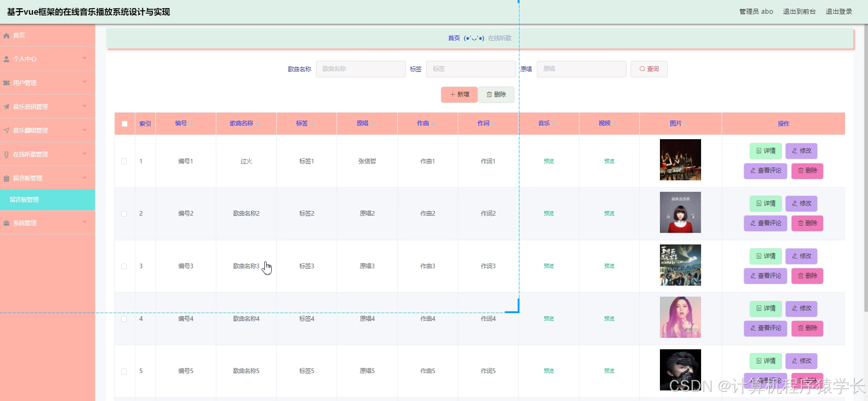868x401 pixels.
Task: Click the sort arrows in 标签 column header
Action: coord(312,124)
